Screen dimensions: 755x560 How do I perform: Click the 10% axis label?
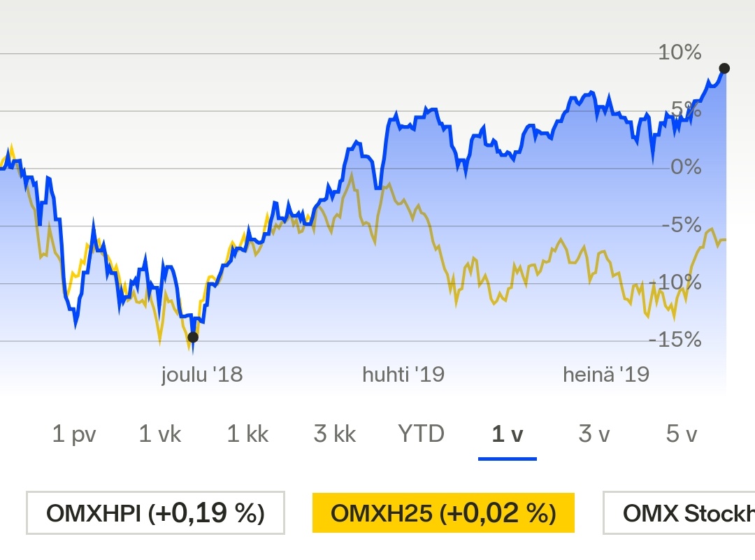tap(679, 52)
